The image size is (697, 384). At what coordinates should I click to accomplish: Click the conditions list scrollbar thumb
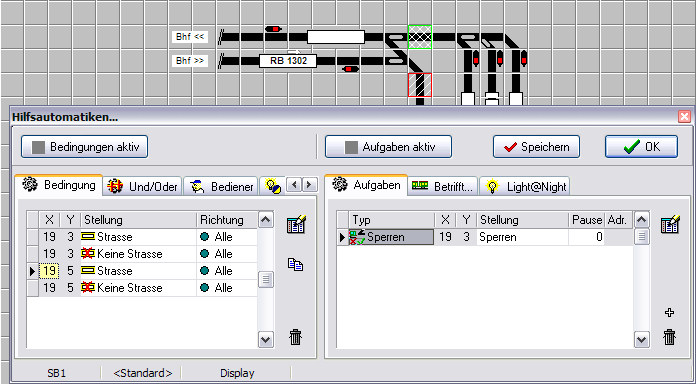click(x=266, y=280)
